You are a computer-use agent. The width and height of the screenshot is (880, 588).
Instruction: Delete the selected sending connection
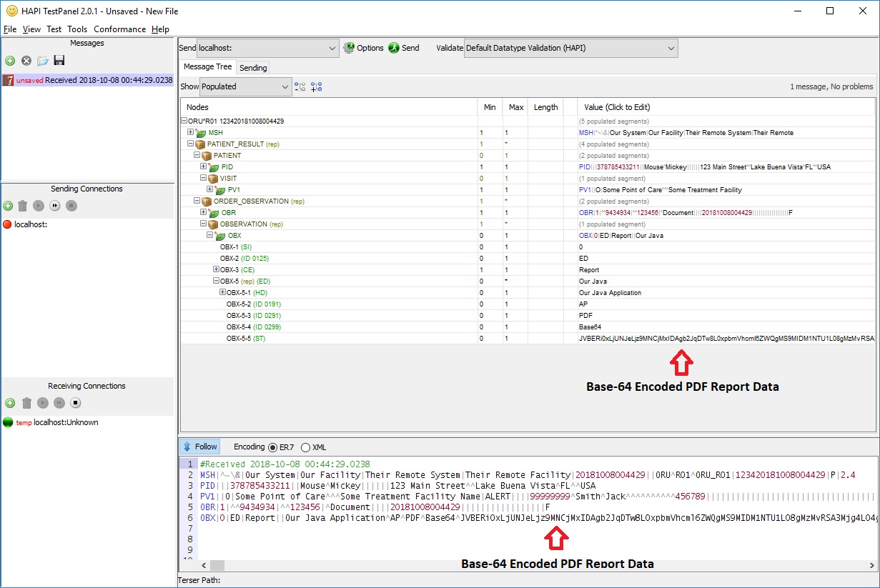tap(21, 206)
